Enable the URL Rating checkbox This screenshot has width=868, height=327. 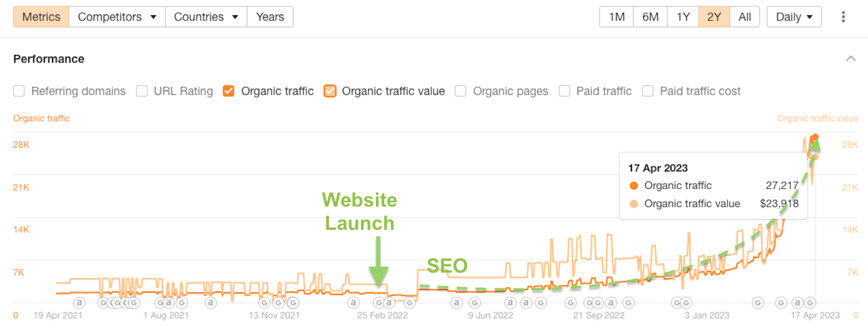(142, 91)
